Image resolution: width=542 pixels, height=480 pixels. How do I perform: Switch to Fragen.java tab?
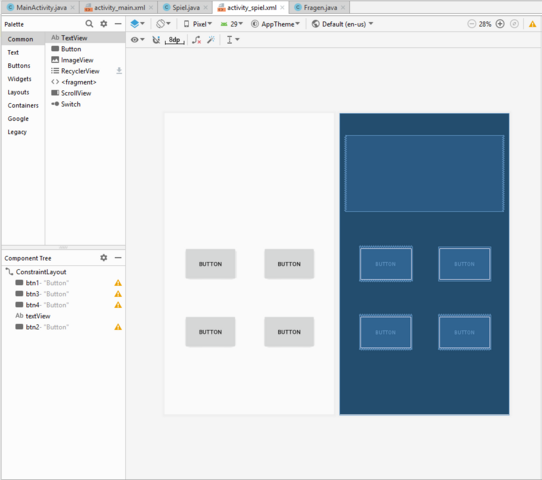click(x=320, y=8)
